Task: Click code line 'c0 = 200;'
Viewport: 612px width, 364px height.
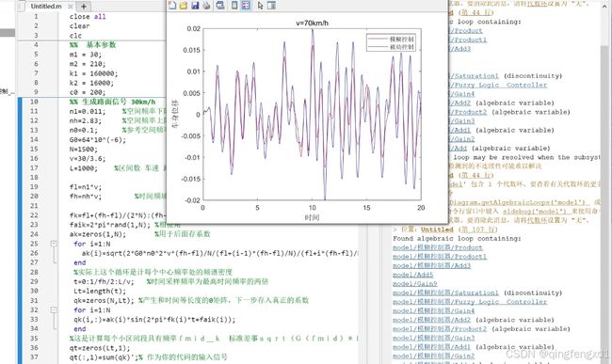Action: tap(88, 92)
